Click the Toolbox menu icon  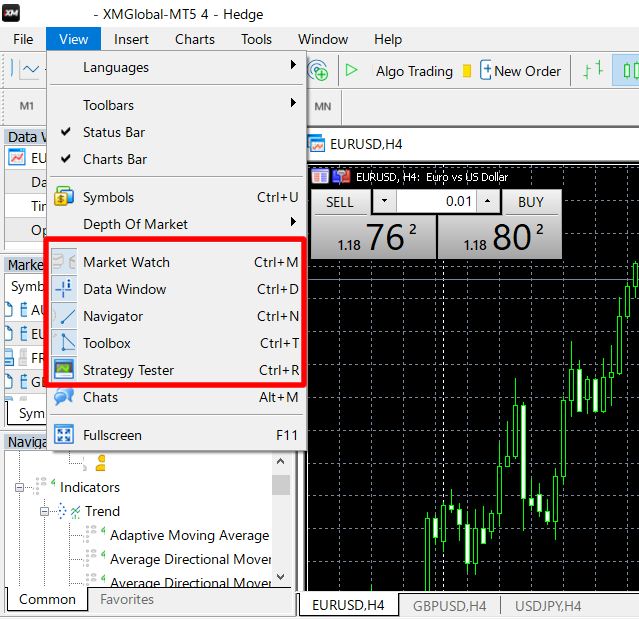coord(64,343)
